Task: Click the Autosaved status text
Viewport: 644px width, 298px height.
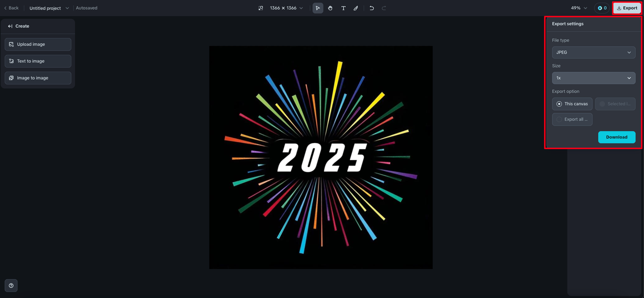Action: click(87, 8)
